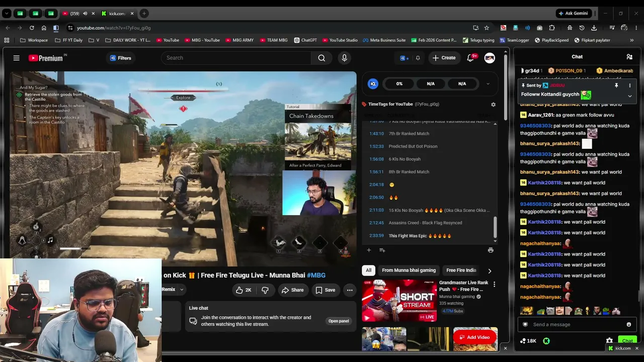Image resolution: width=644 pixels, height=362 pixels.
Task: Click the vidIQ logo in score panel
Action: coord(373,83)
